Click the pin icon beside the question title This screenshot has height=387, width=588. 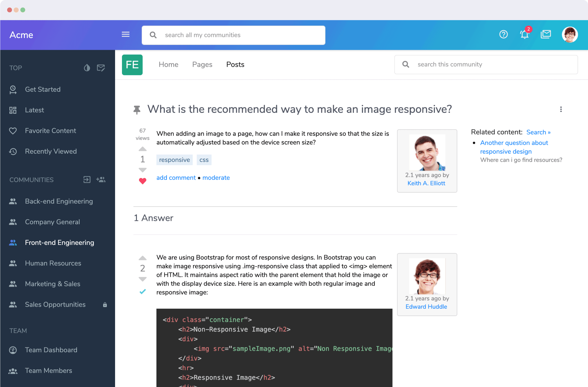137,110
